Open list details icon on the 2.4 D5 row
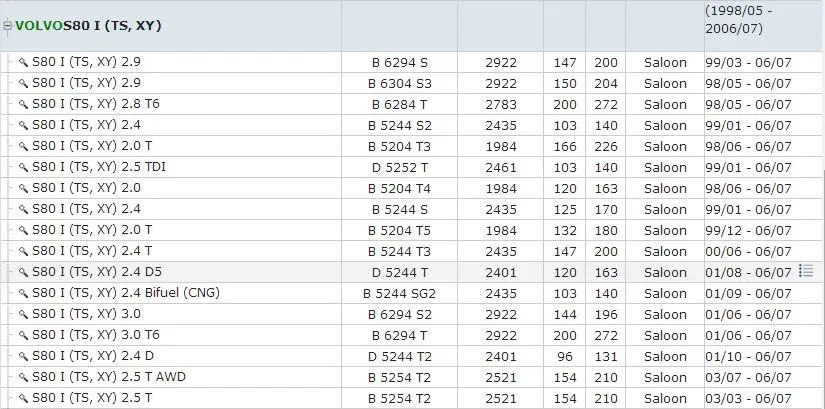This screenshot has height=409, width=825. (x=806, y=271)
